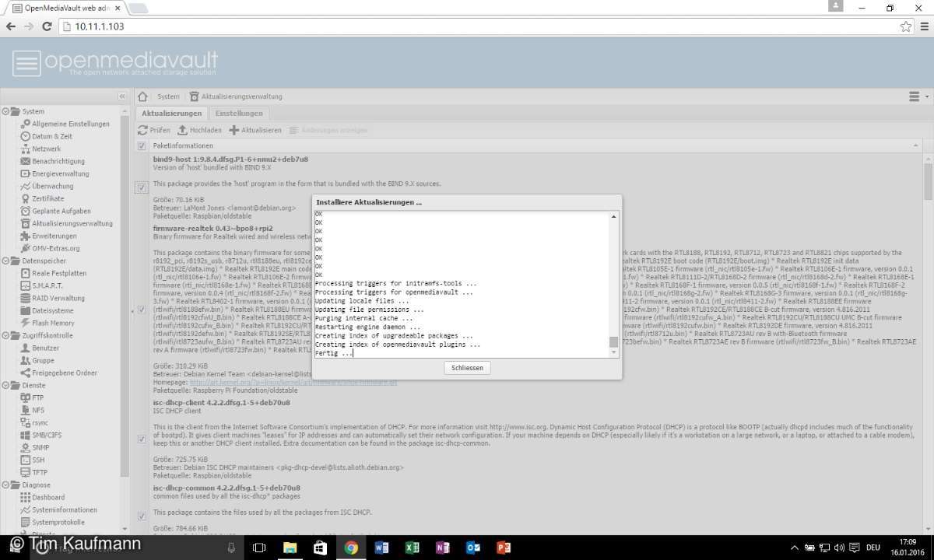The width and height of the screenshot is (934, 560).
Task: Open Benutzer page
Action: coord(45,348)
